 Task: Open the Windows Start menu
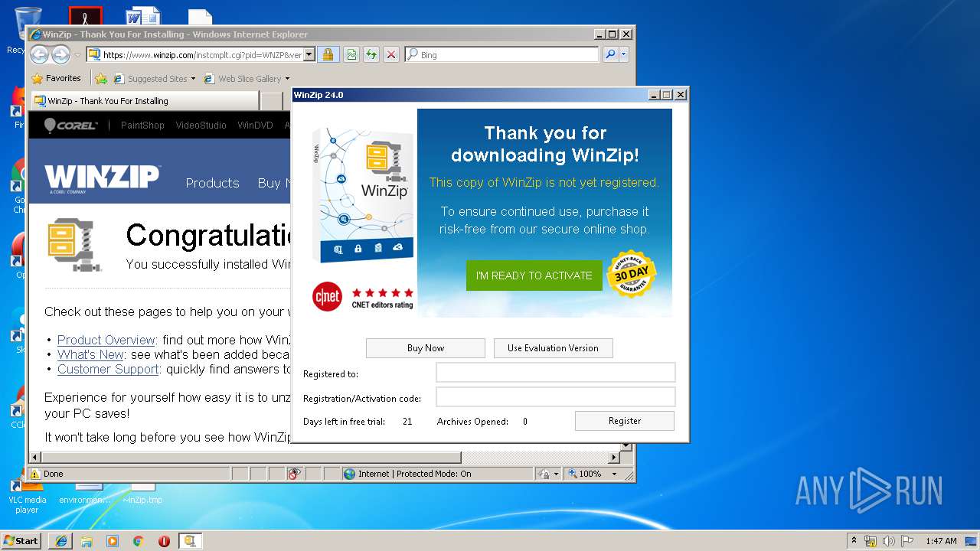coord(21,540)
